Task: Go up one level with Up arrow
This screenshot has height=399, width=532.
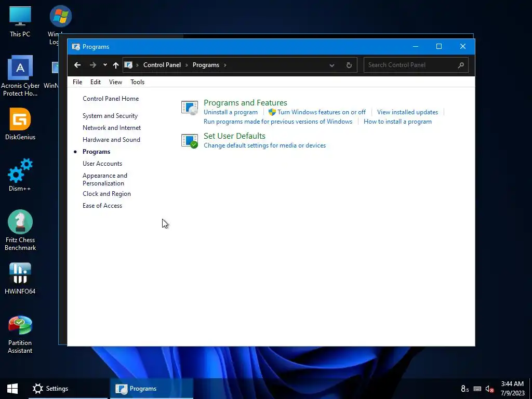Action: coord(116,65)
